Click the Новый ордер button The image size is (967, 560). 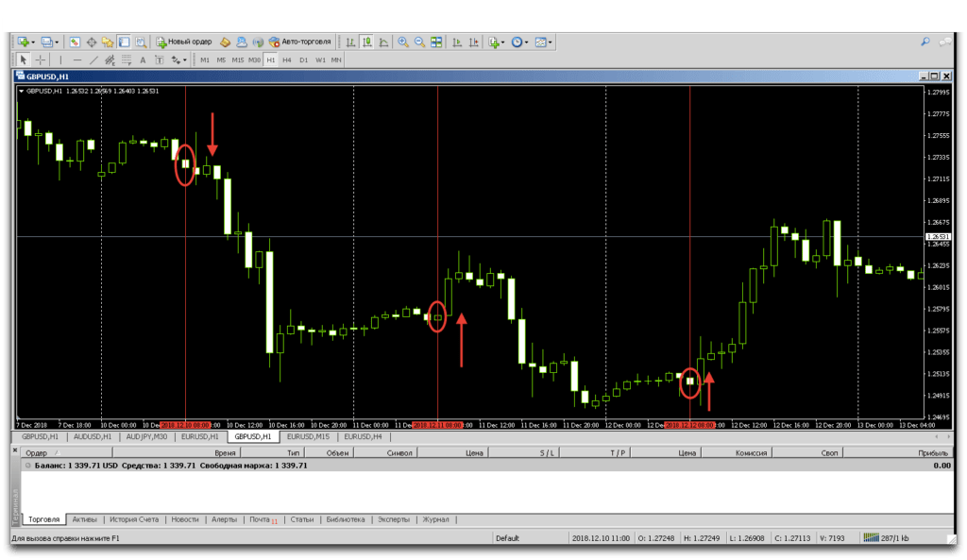click(x=183, y=42)
